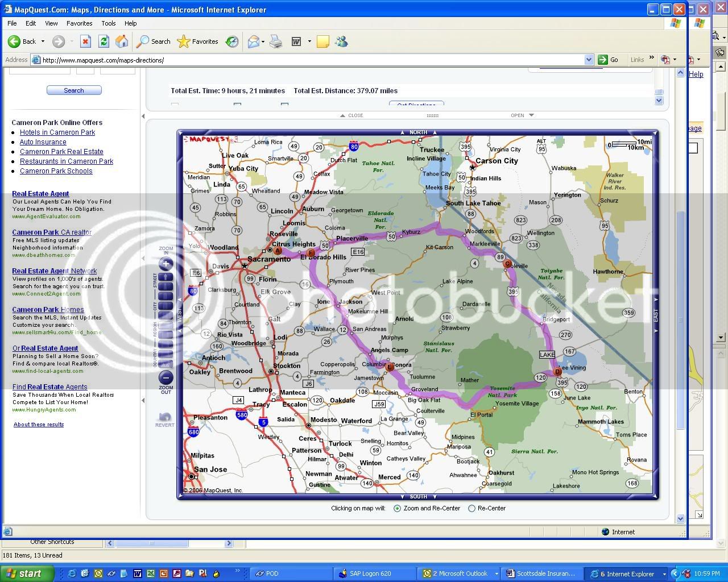
Task: Open the Mail button dropdown arrow
Action: tap(263, 41)
